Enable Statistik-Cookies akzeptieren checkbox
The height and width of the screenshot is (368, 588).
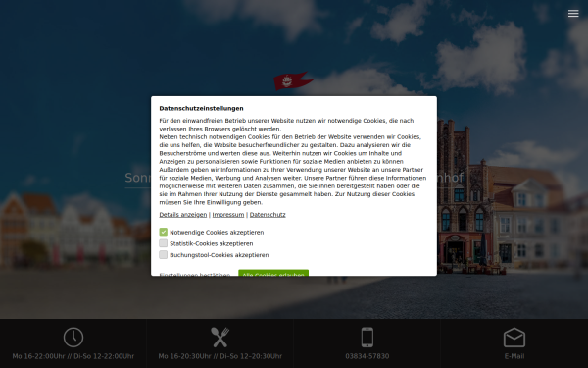[163, 243]
